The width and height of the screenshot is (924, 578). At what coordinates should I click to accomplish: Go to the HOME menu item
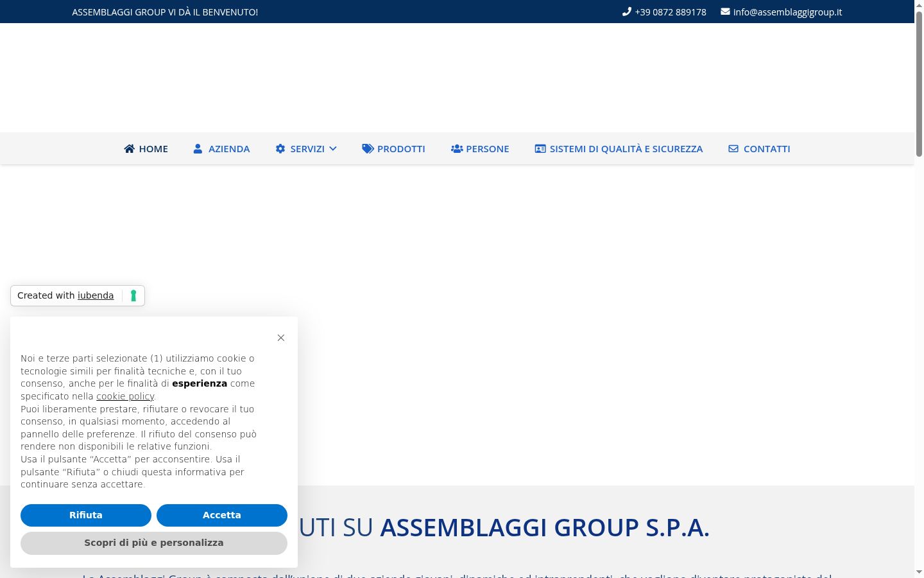coord(146,148)
